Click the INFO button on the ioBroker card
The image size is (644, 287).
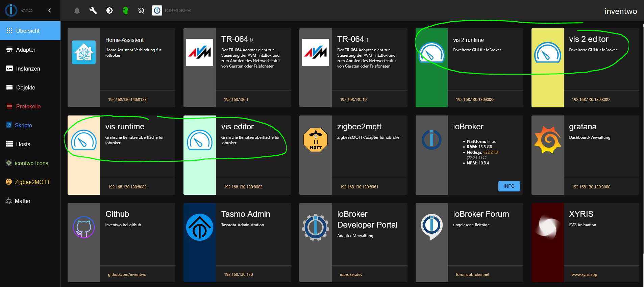(509, 186)
